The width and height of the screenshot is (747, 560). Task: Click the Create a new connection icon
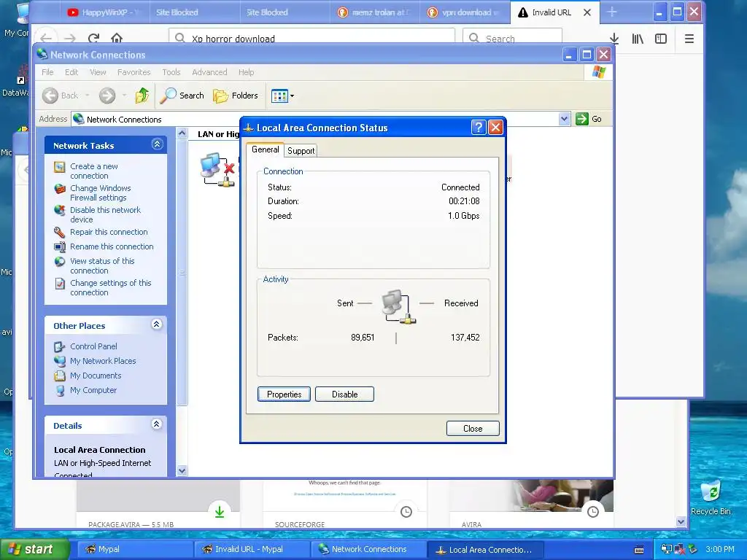tap(60, 167)
